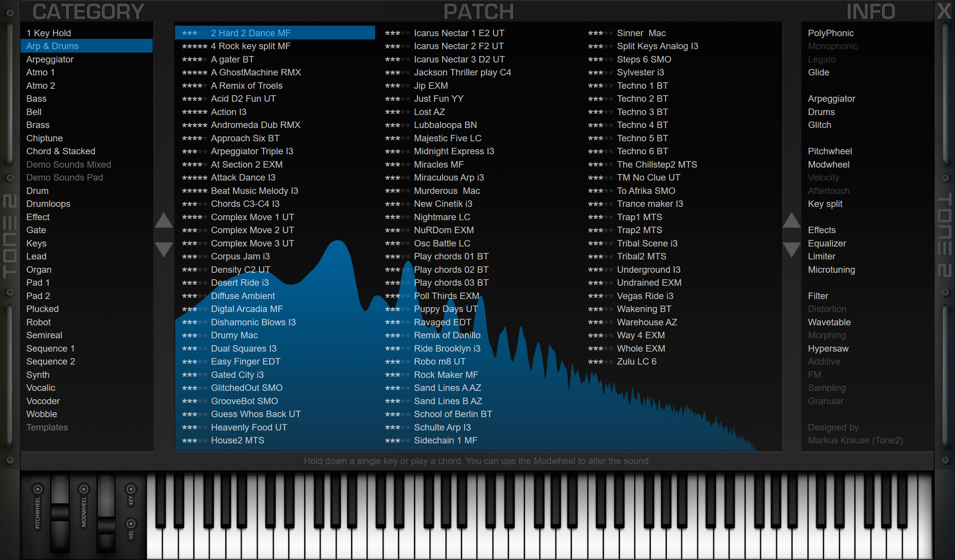Load the Techno 3 BT patch
This screenshot has height=560, width=955.
(642, 112)
